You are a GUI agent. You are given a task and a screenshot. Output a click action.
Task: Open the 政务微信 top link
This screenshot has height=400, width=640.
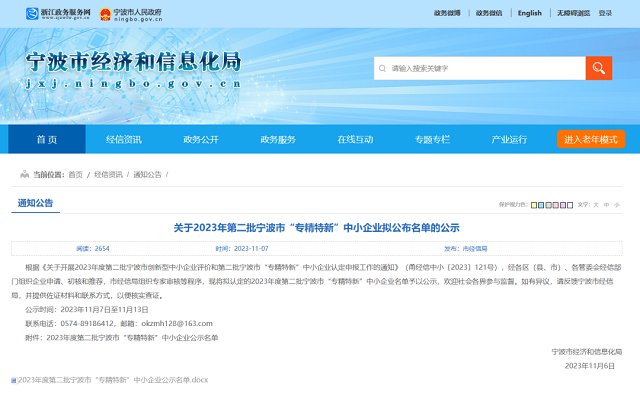[x=489, y=13]
